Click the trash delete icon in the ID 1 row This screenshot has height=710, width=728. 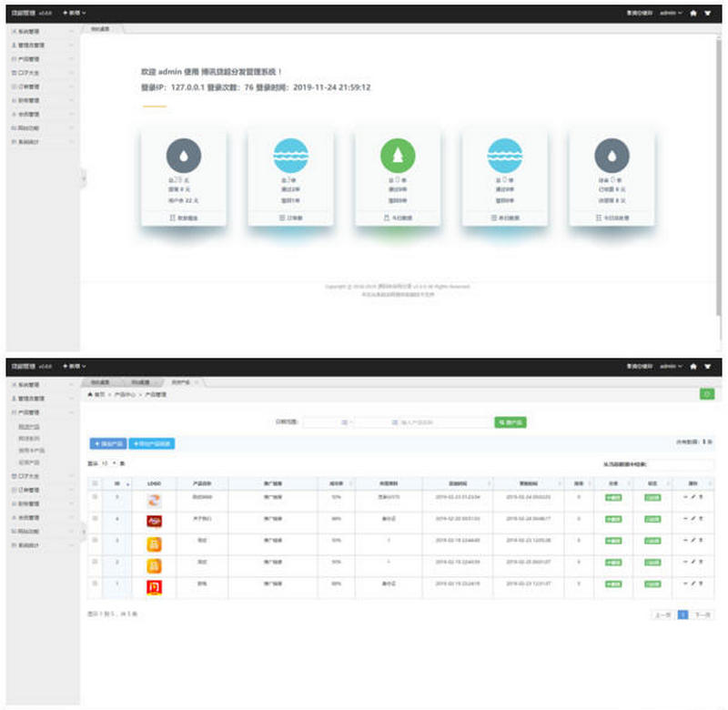point(701,583)
